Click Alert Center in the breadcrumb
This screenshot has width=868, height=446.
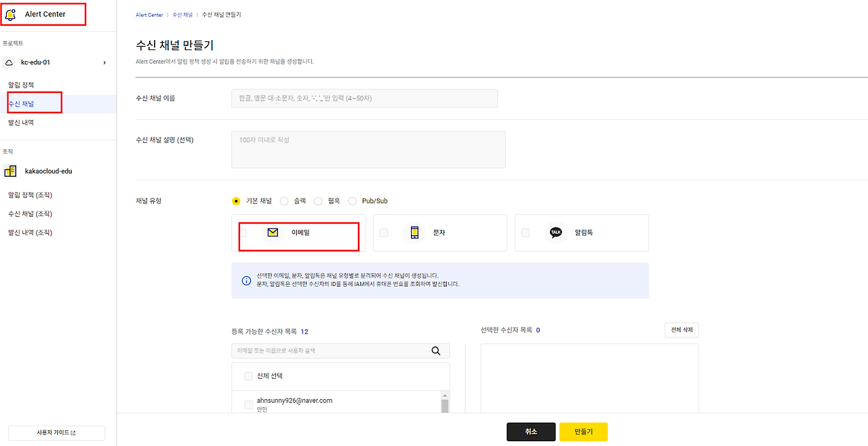point(149,15)
